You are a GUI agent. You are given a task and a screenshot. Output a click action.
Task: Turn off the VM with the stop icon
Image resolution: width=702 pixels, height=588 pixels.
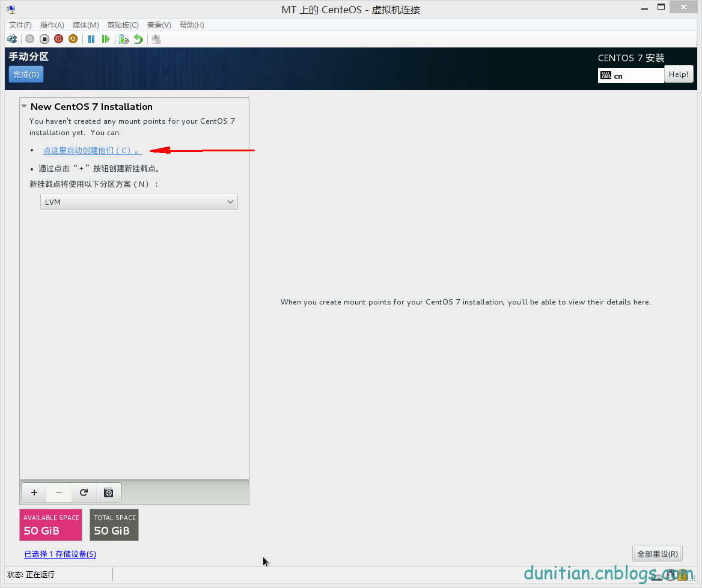[44, 40]
